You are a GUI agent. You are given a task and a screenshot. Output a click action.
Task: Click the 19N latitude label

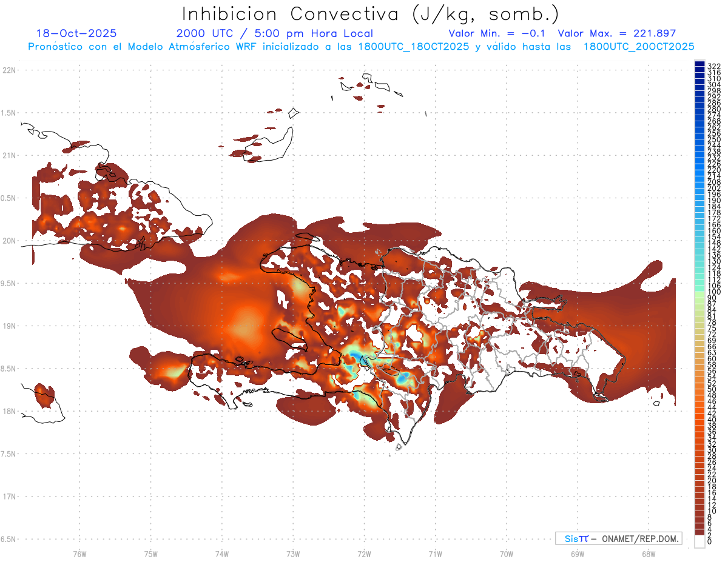click(8, 326)
